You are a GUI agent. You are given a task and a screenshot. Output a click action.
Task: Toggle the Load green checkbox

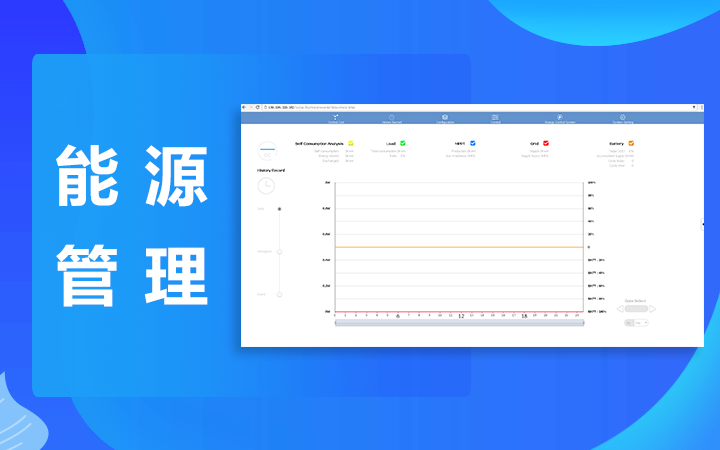pos(403,143)
